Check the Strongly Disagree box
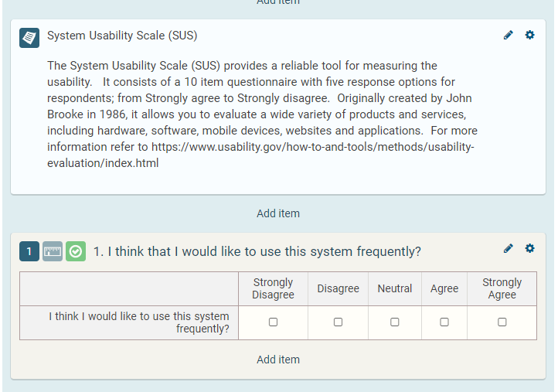This screenshot has width=558, height=392. 273,322
